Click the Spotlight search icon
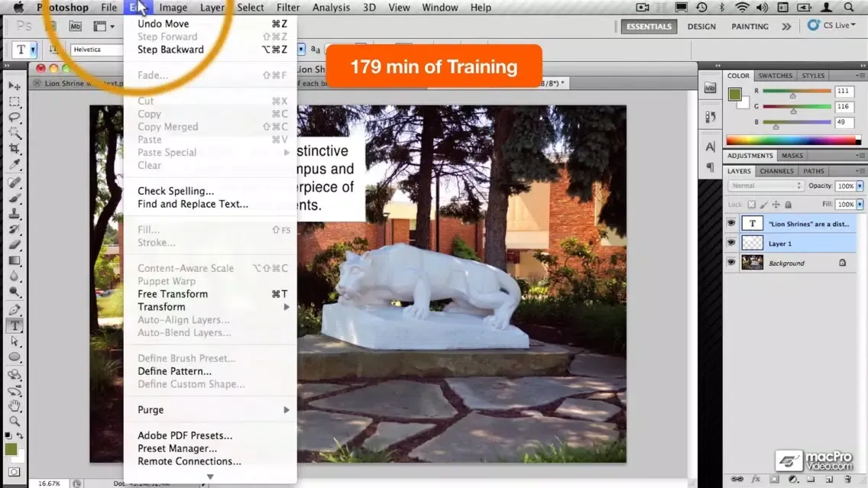Viewport: 868px width, 488px height. (x=849, y=7)
